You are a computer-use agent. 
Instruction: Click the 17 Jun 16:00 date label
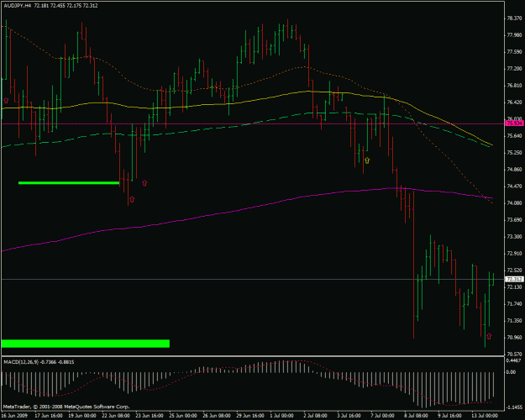pos(49,416)
